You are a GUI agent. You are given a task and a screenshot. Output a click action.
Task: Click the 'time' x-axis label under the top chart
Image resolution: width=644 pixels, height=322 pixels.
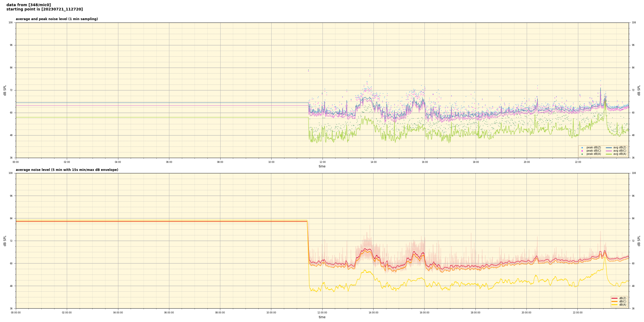click(x=322, y=166)
